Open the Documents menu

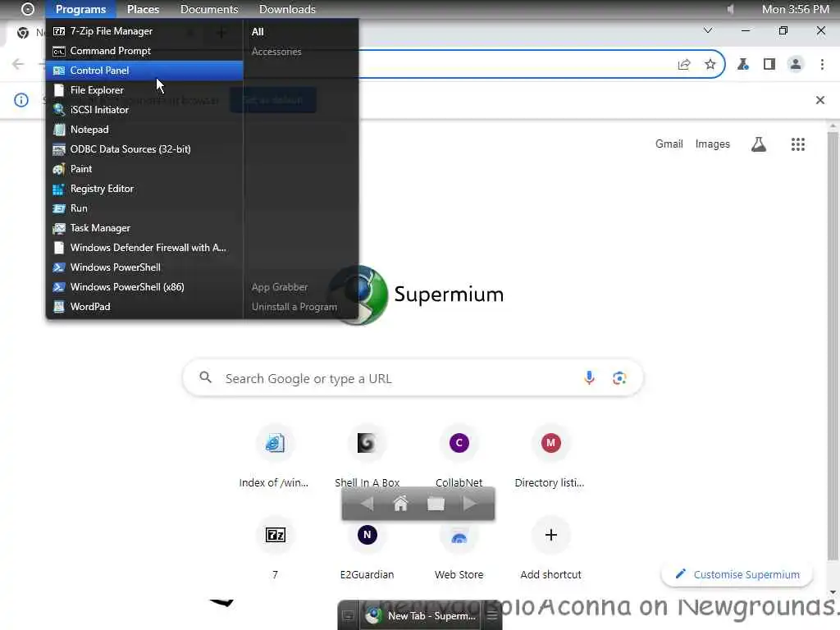click(209, 9)
